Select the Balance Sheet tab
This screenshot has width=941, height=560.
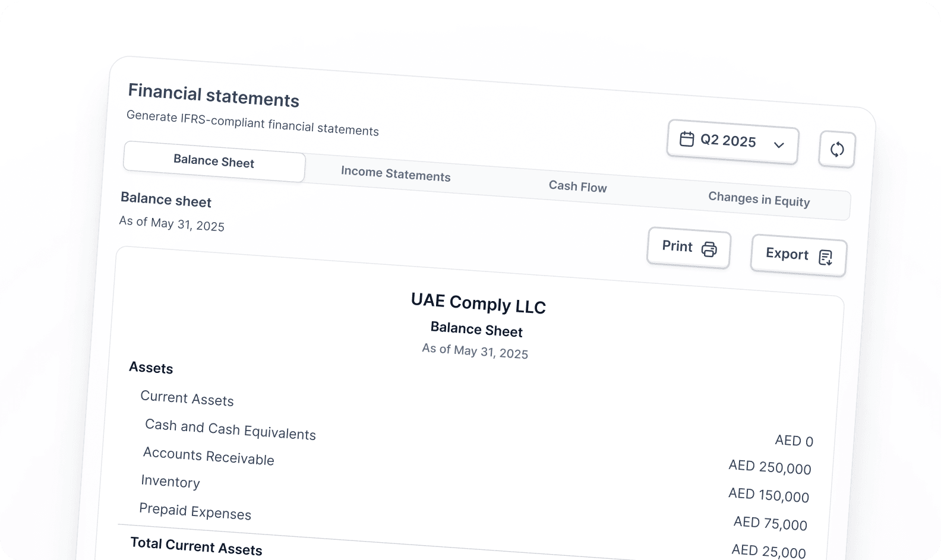214,162
